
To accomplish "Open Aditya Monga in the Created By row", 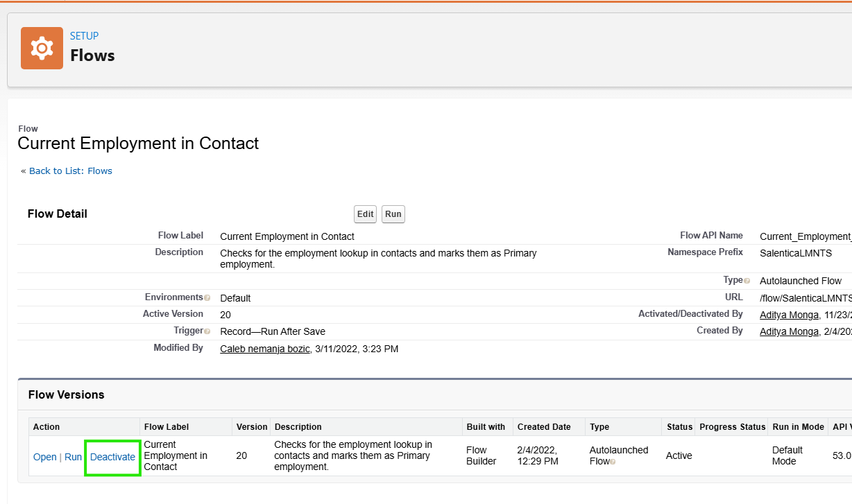I will pos(789,331).
